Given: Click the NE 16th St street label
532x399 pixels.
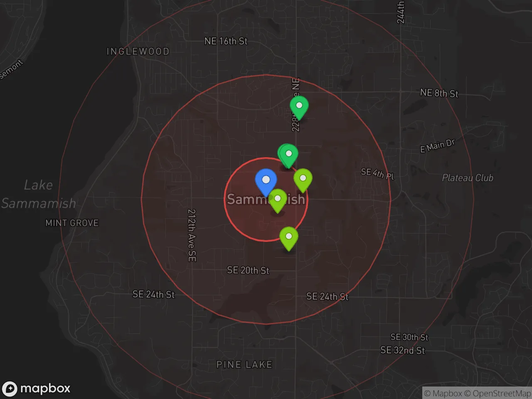Looking at the screenshot, I should (x=226, y=41).
